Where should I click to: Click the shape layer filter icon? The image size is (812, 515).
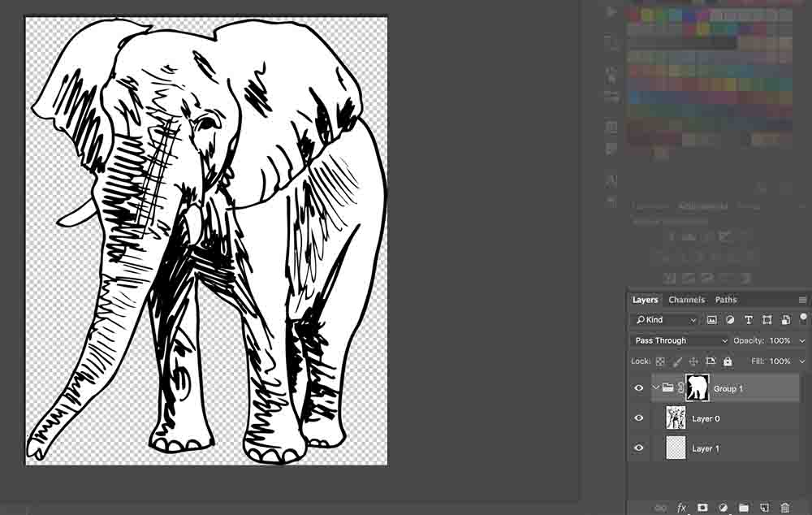(767, 320)
